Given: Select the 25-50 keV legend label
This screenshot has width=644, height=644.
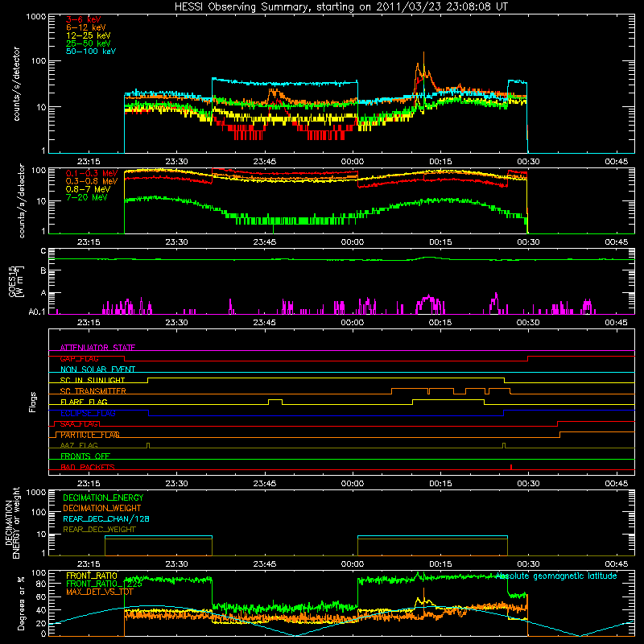Looking at the screenshot, I should pyautogui.click(x=88, y=43).
